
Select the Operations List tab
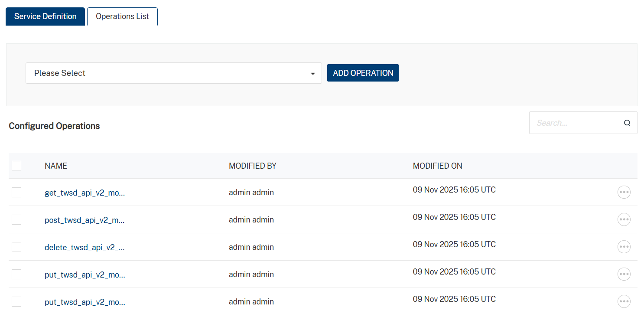click(x=122, y=16)
